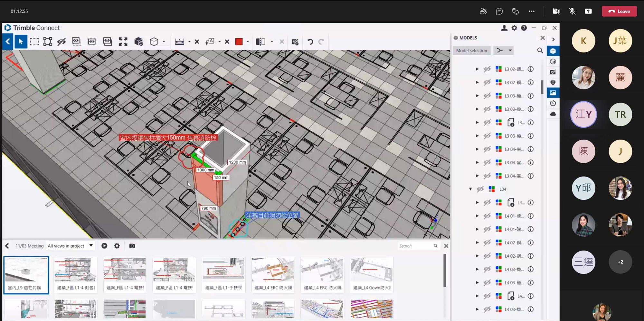Viewport: 644px width, 321px height.
Task: Click the clip plane tool icon
Action: click(x=260, y=41)
